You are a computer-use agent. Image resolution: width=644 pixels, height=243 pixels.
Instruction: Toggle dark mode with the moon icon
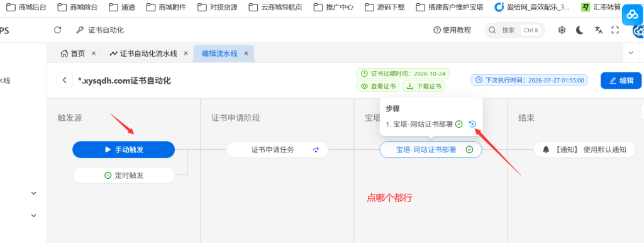point(580,30)
